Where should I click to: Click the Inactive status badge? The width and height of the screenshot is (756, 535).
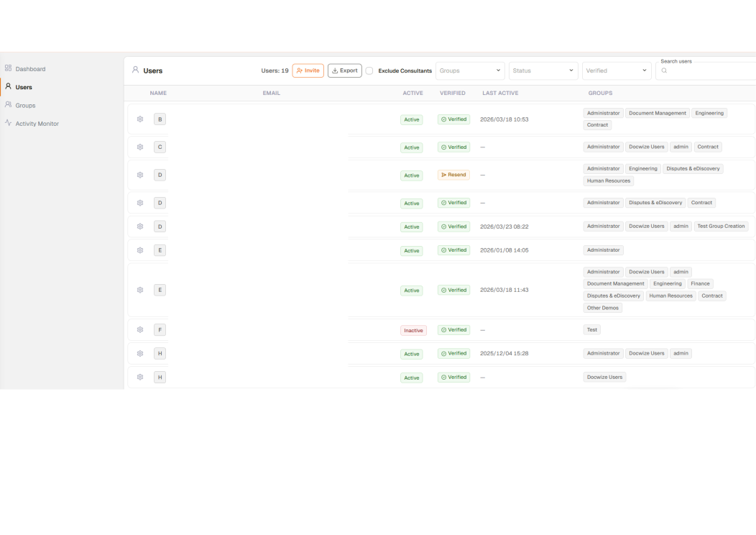413,331
